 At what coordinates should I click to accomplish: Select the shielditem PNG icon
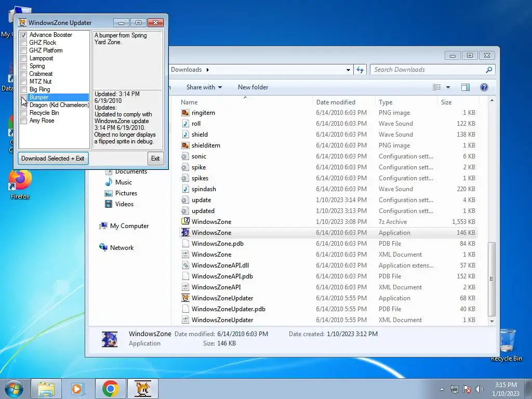[x=185, y=145]
